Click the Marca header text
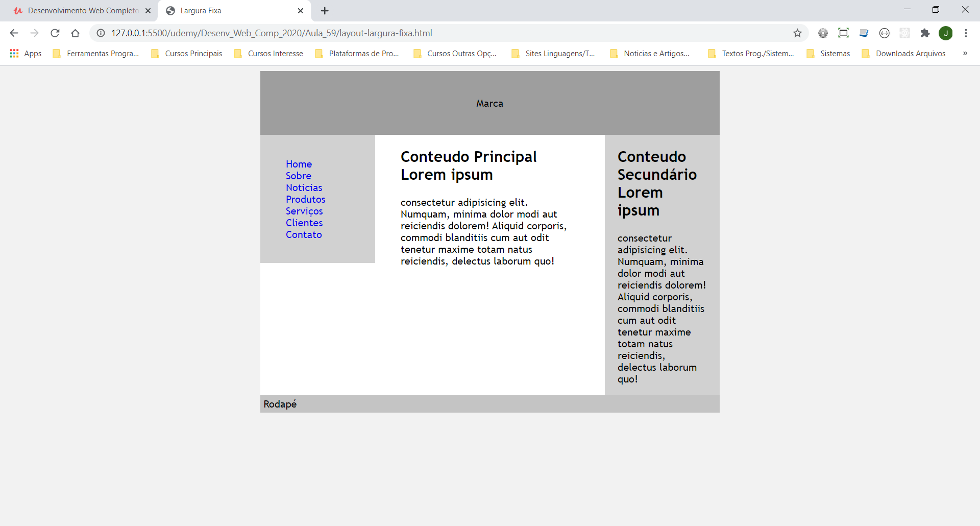This screenshot has height=526, width=980. 489,104
